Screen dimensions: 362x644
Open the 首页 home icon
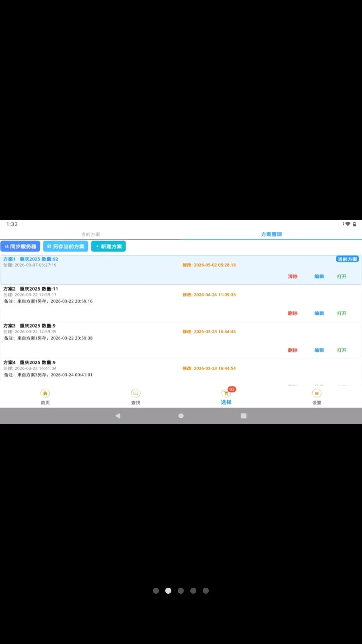coord(45,393)
